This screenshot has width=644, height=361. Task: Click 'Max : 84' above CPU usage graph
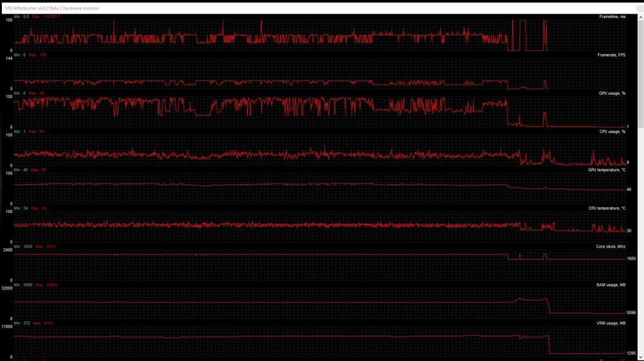36,132
